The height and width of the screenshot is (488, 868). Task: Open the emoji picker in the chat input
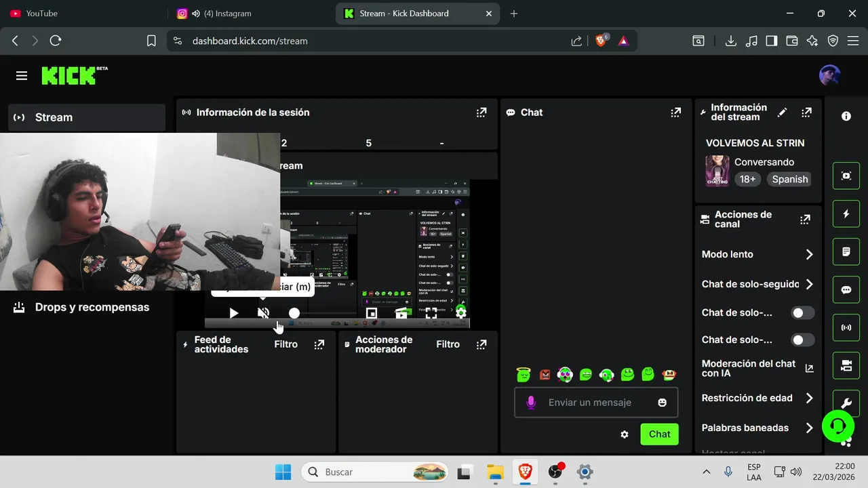click(x=663, y=403)
